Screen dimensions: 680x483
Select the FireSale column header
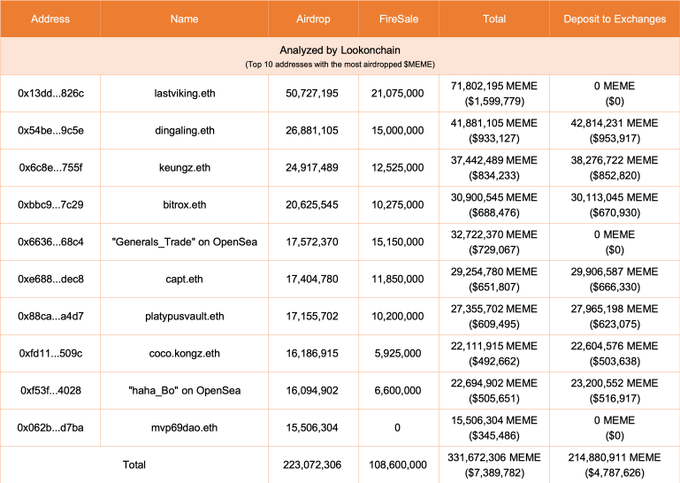click(398, 19)
